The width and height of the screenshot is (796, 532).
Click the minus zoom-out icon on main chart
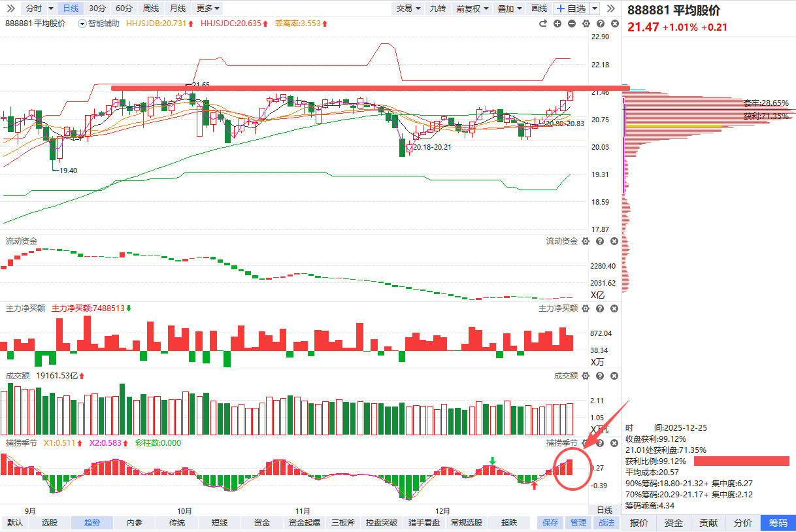(572, 24)
